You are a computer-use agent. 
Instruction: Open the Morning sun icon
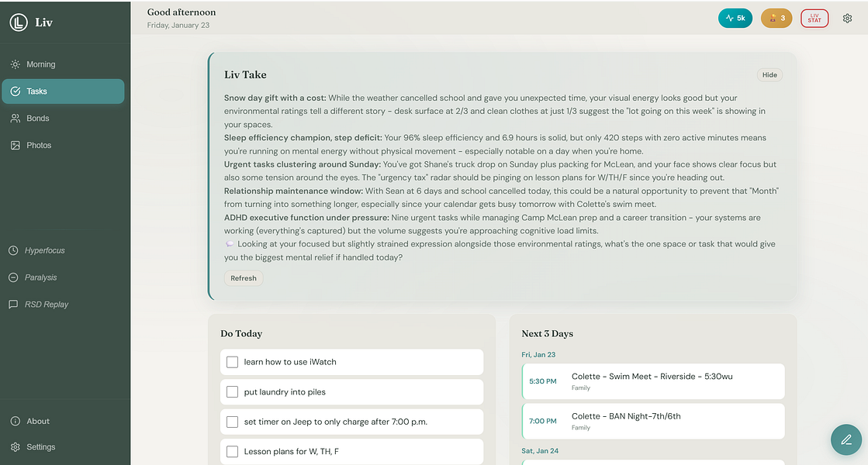pyautogui.click(x=15, y=64)
